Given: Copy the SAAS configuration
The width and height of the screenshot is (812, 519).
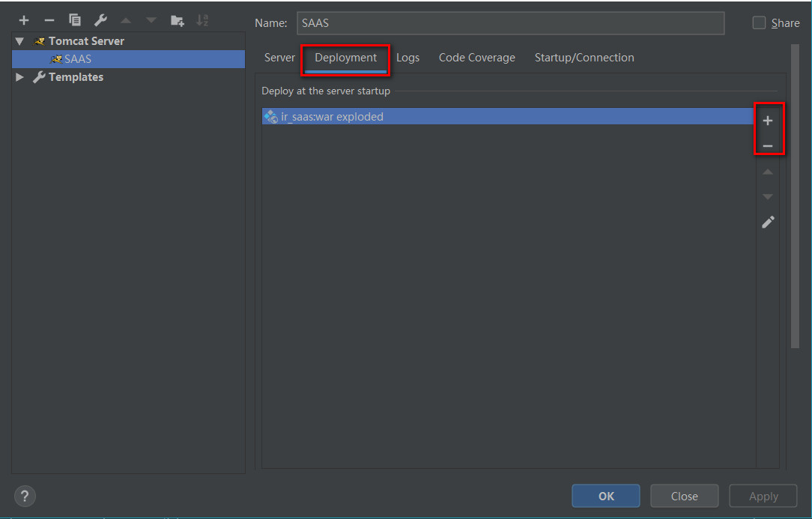Looking at the screenshot, I should point(74,20).
